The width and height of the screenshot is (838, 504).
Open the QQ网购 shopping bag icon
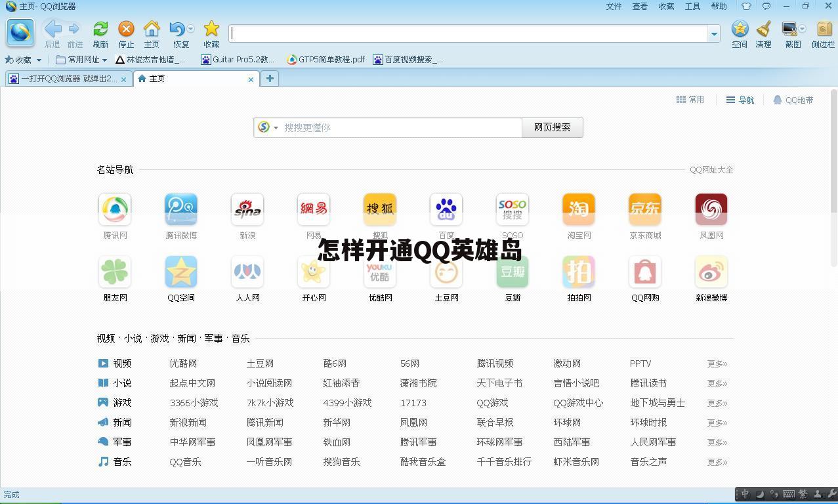point(645,272)
